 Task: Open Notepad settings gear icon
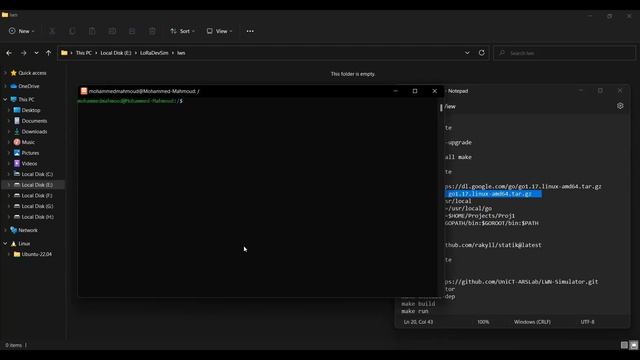[x=620, y=106]
